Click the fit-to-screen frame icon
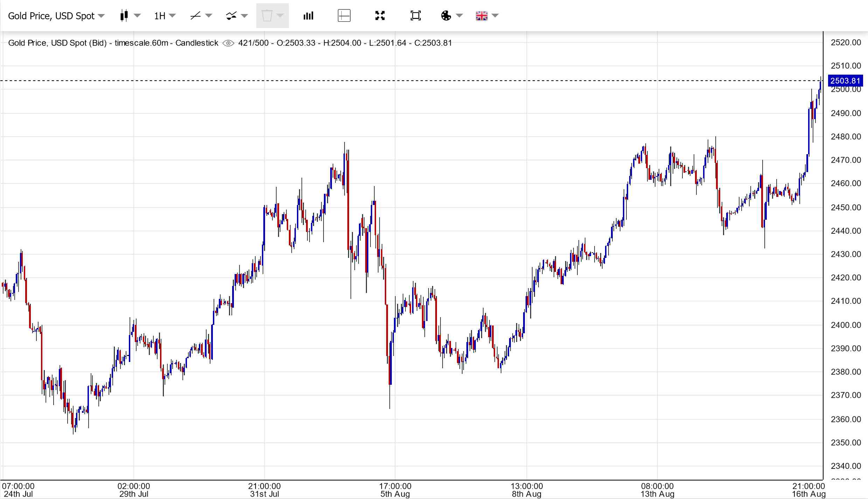This screenshot has height=499, width=868. click(415, 16)
